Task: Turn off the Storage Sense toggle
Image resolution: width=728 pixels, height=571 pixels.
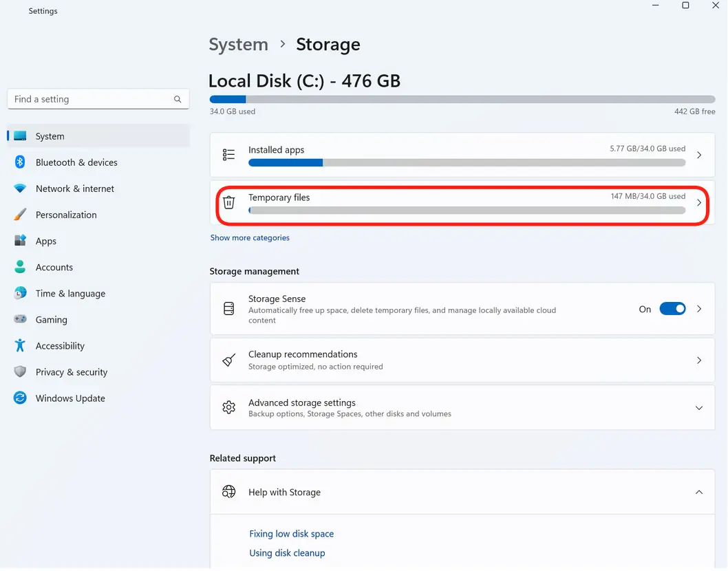Action: (672, 309)
